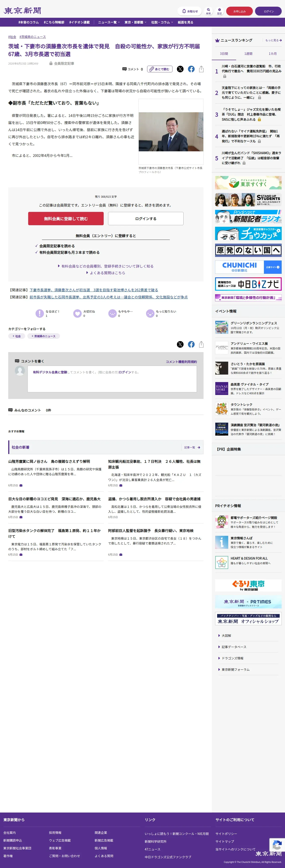Expand the 東京・首都圏 menu
The image size is (285, 868).
(x=135, y=22)
